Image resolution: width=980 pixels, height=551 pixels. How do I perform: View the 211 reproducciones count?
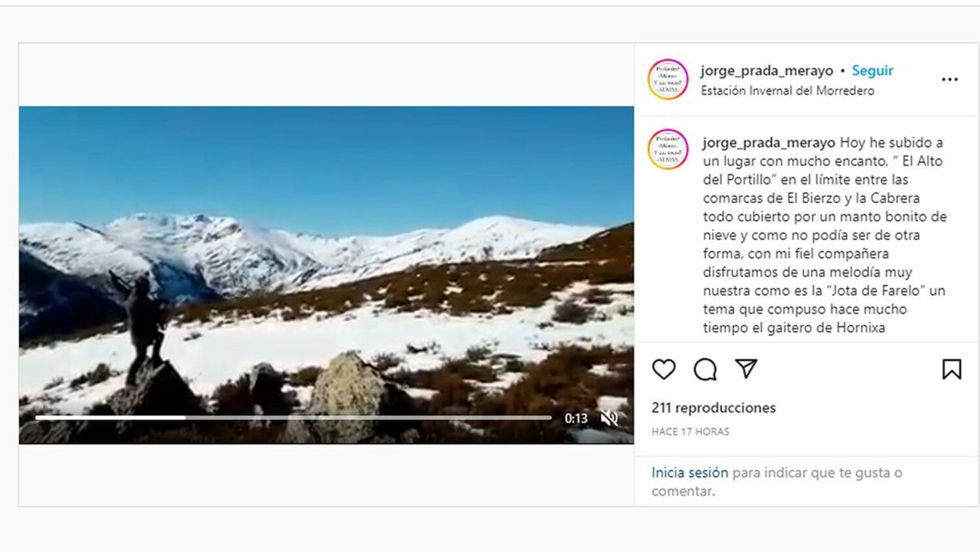tap(713, 408)
